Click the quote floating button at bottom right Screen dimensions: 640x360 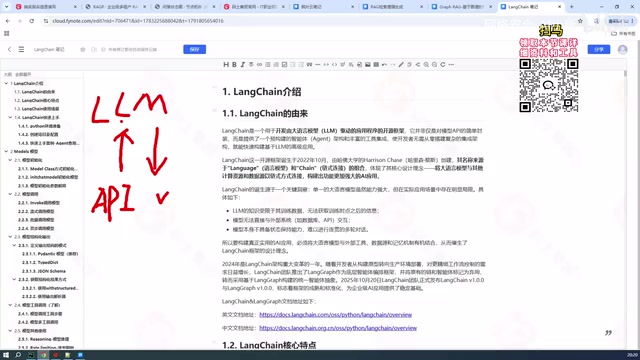[608, 333]
